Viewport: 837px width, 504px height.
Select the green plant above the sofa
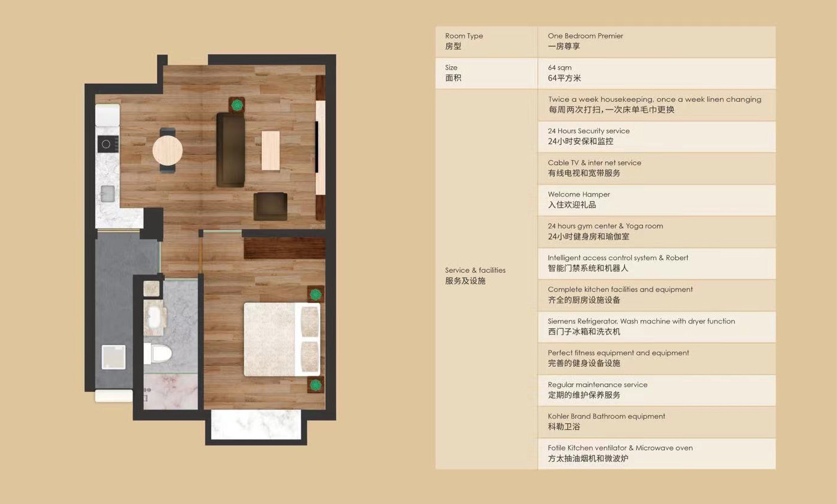pyautogui.click(x=237, y=105)
